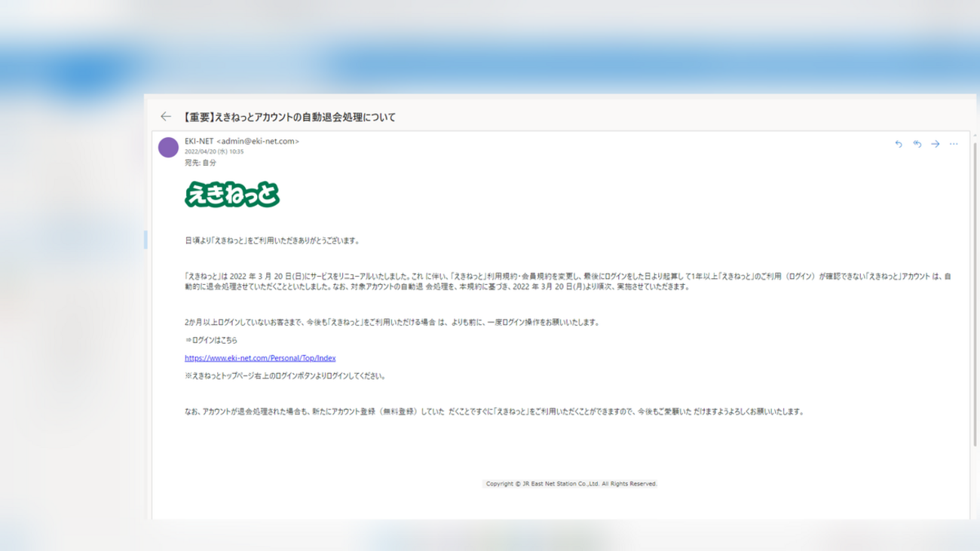The width and height of the screenshot is (980, 551).
Task: Click the text ⇒ログインはこちら
Action: pos(211,341)
